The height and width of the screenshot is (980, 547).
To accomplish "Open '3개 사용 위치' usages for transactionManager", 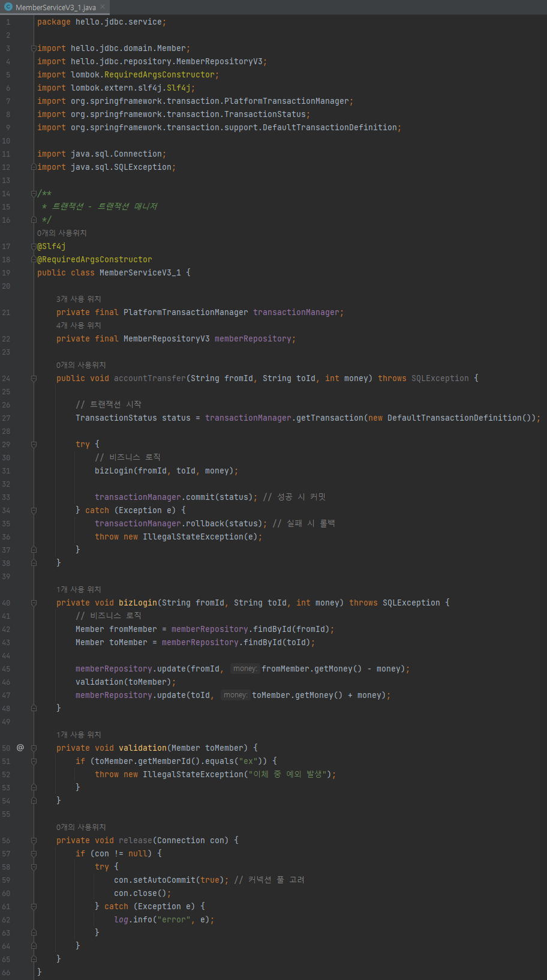I will (x=79, y=299).
